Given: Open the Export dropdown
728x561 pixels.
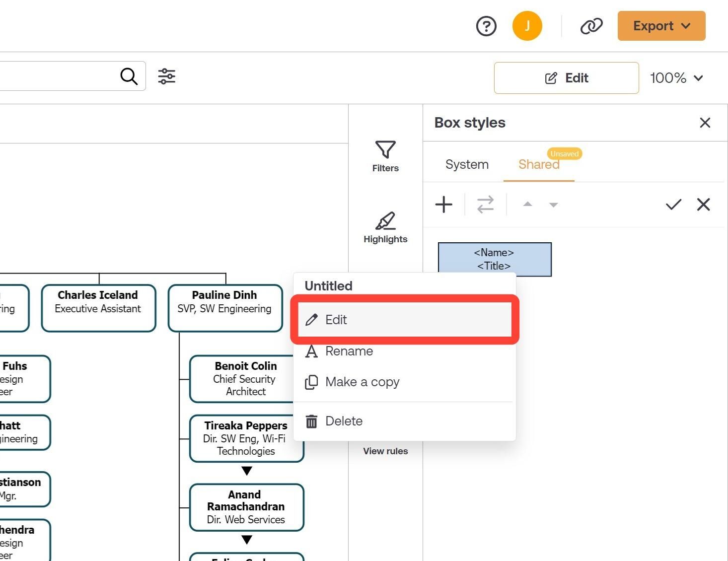Looking at the screenshot, I should [x=661, y=26].
